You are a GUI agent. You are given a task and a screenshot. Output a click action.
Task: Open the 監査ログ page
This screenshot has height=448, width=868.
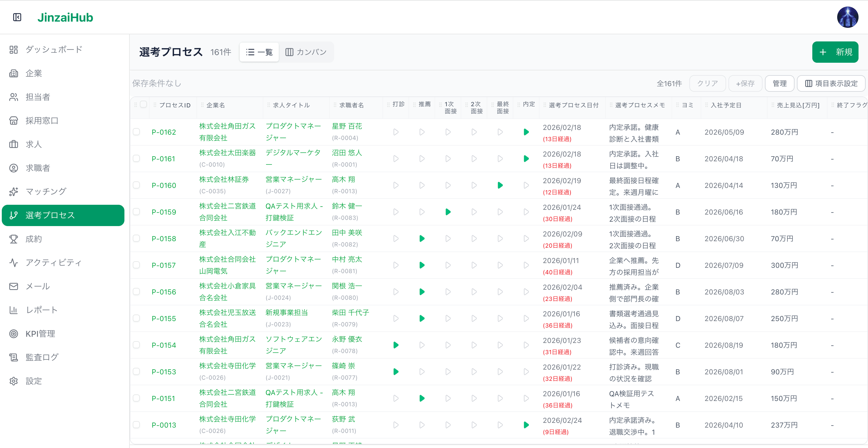tap(42, 357)
